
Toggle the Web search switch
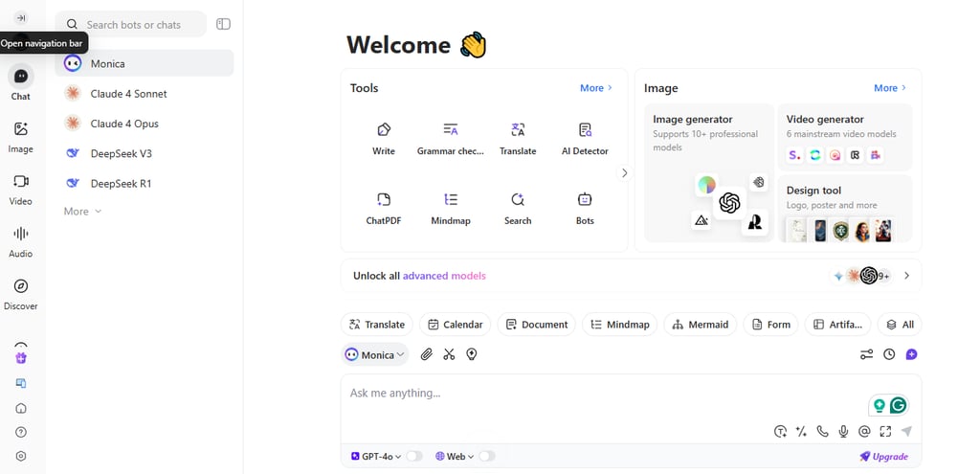487,457
